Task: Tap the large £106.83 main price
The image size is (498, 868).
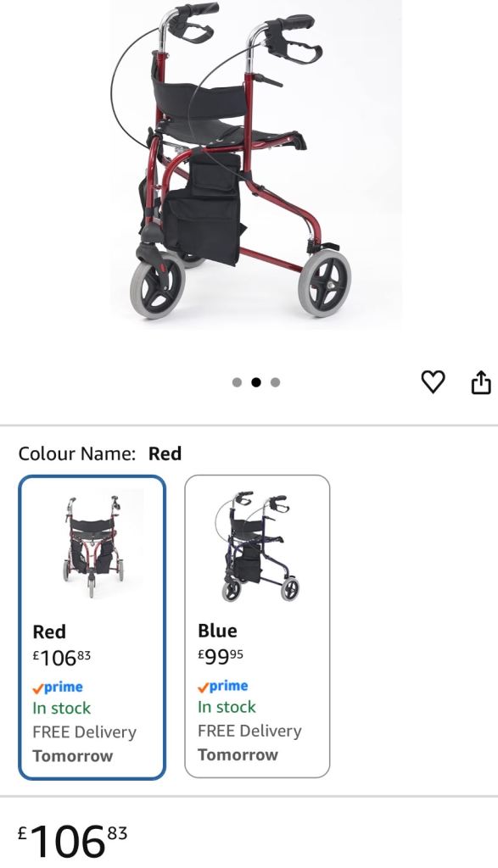Action: coord(73,840)
